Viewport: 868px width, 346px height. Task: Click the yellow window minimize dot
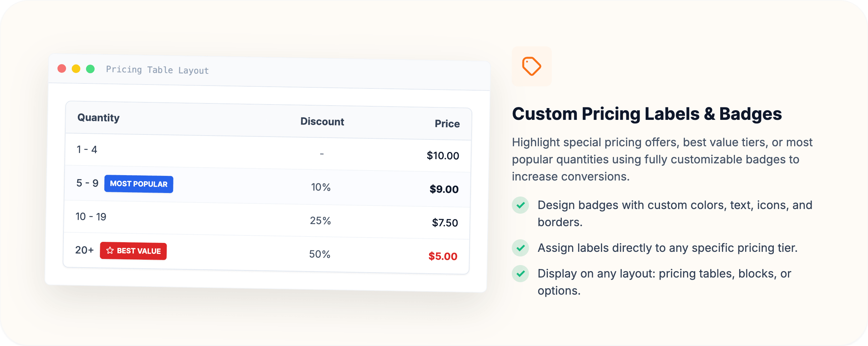pos(76,69)
